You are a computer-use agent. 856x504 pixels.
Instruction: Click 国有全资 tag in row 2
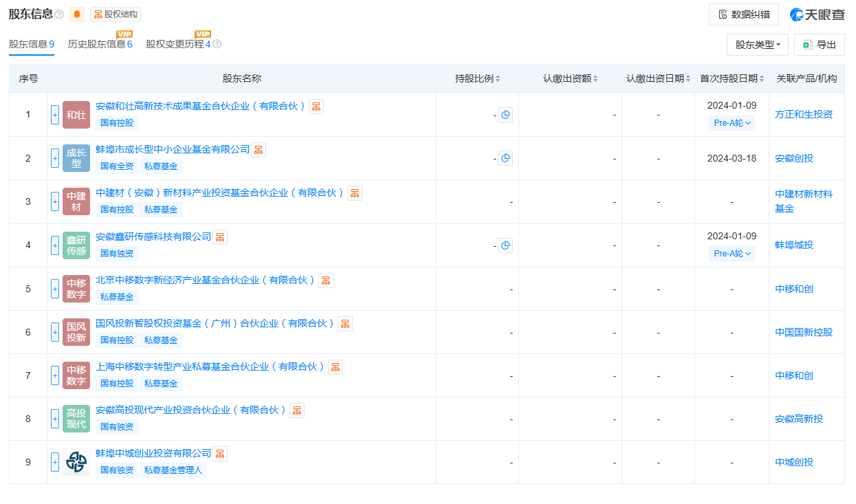pyautogui.click(x=117, y=166)
